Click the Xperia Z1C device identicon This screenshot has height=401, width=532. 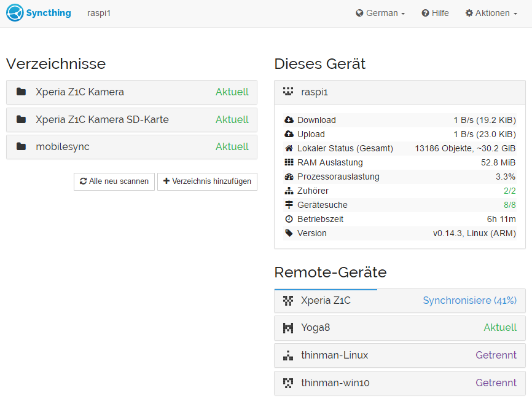pyautogui.click(x=288, y=301)
